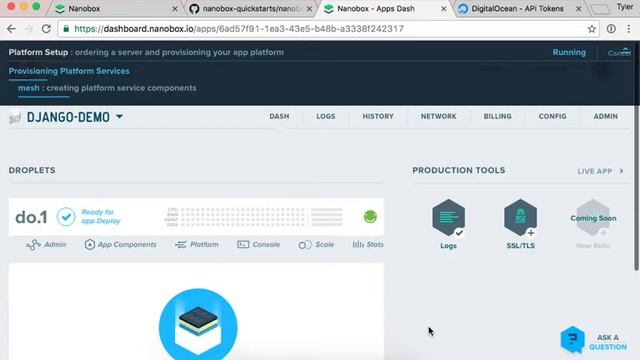Open the HISTORY tab
Screen dimensions: 640x360
click(378, 116)
